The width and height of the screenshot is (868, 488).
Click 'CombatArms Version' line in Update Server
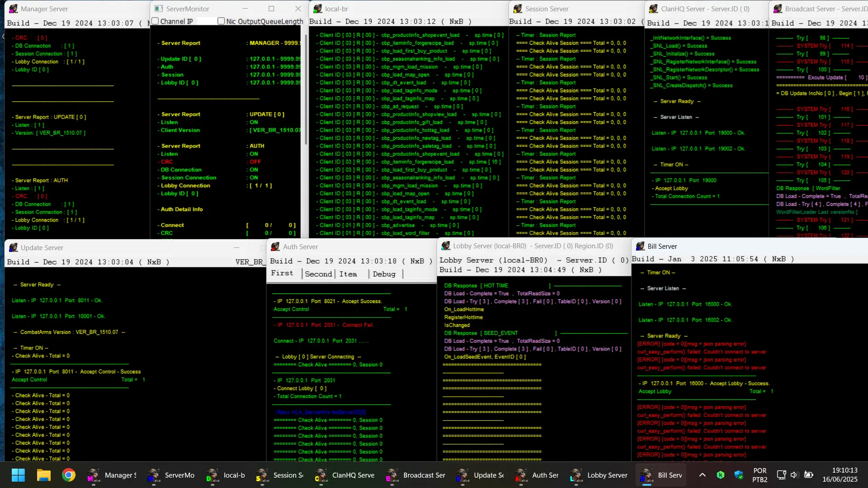[69, 332]
